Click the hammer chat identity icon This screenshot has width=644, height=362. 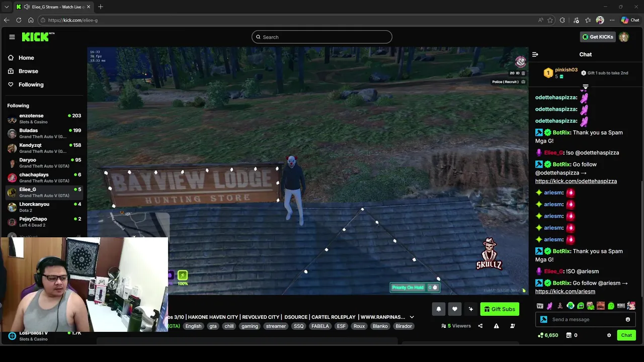pyautogui.click(x=543, y=319)
